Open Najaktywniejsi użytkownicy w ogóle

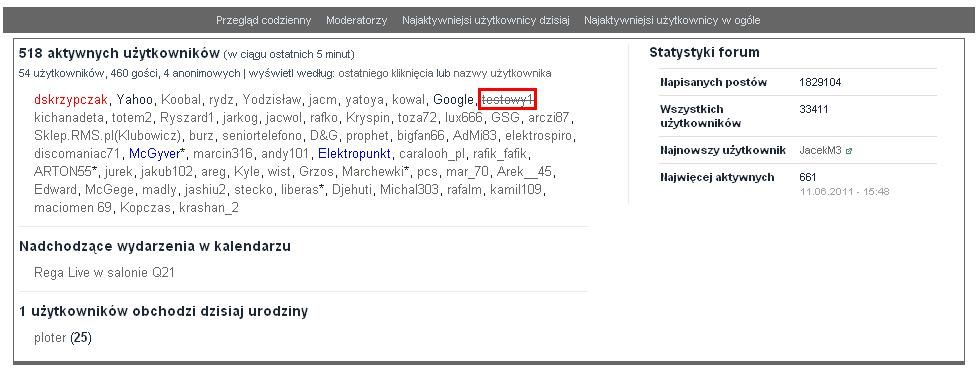[672, 20]
